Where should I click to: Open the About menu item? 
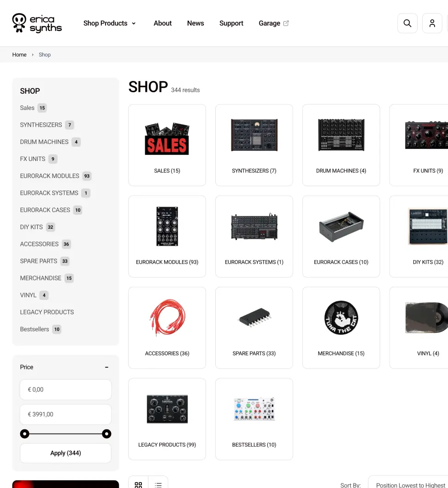[x=163, y=24]
